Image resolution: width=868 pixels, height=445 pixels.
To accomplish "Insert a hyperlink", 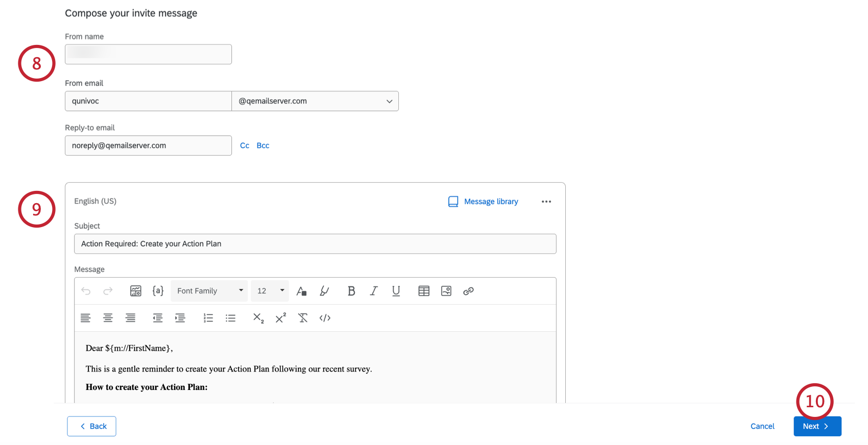I will point(468,291).
